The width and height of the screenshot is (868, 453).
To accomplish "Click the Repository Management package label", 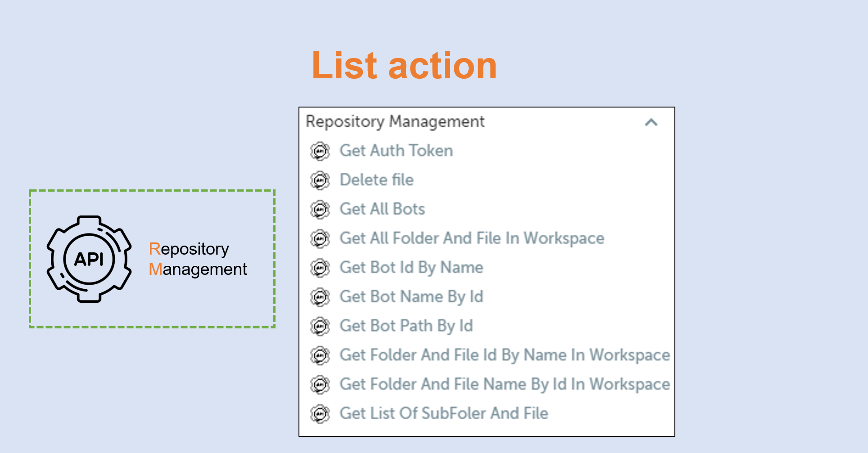I will click(x=198, y=259).
